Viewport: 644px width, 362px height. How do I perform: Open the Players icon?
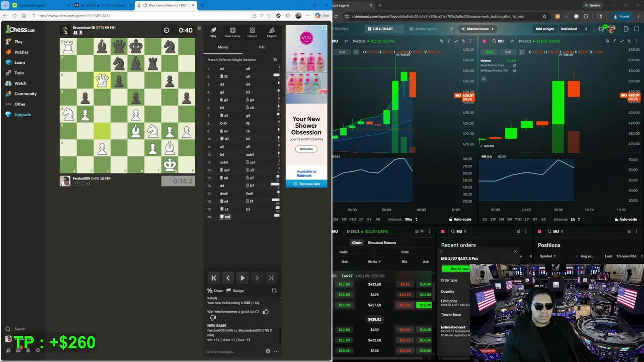[272, 33]
